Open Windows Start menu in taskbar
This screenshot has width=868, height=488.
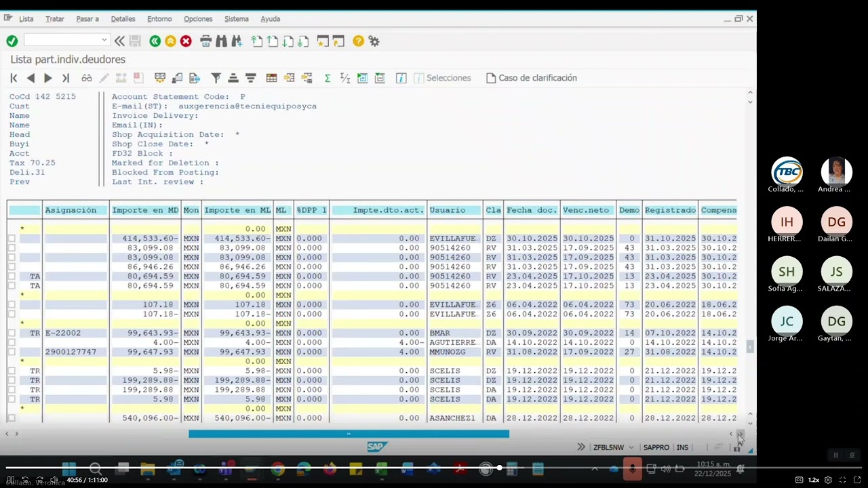[68, 468]
